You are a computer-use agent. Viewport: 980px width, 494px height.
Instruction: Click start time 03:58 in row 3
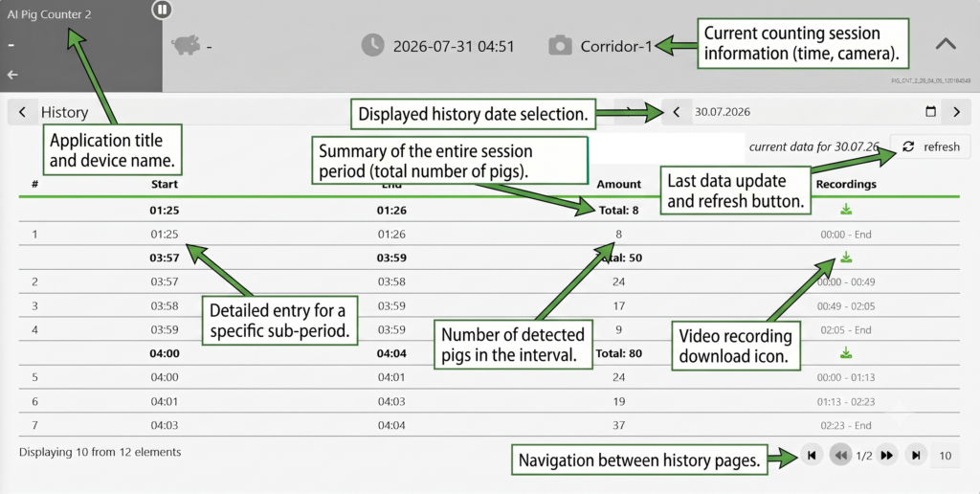[165, 305]
